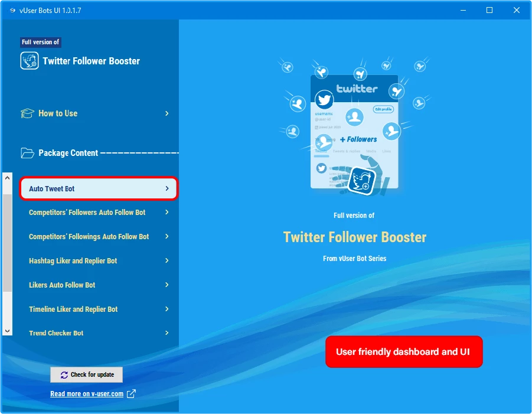532x414 pixels.
Task: Click the large Twitter Follower Booster title
Action: [354, 237]
